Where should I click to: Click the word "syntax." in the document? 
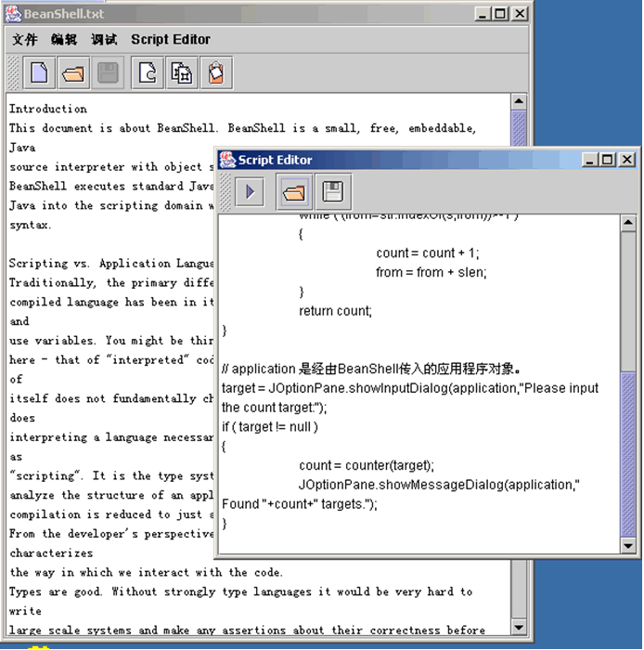(x=31, y=225)
